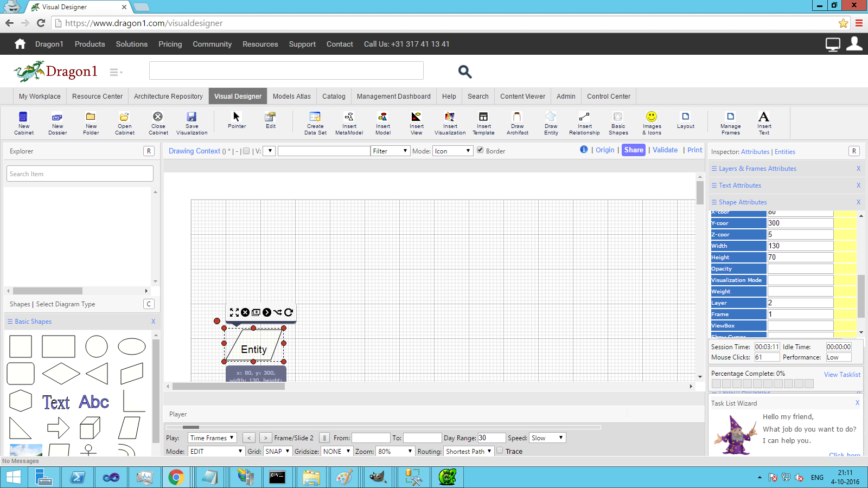Screen dimensions: 868x488
Task: Close Cabinet using toolbar icon
Action: pyautogui.click(x=158, y=117)
